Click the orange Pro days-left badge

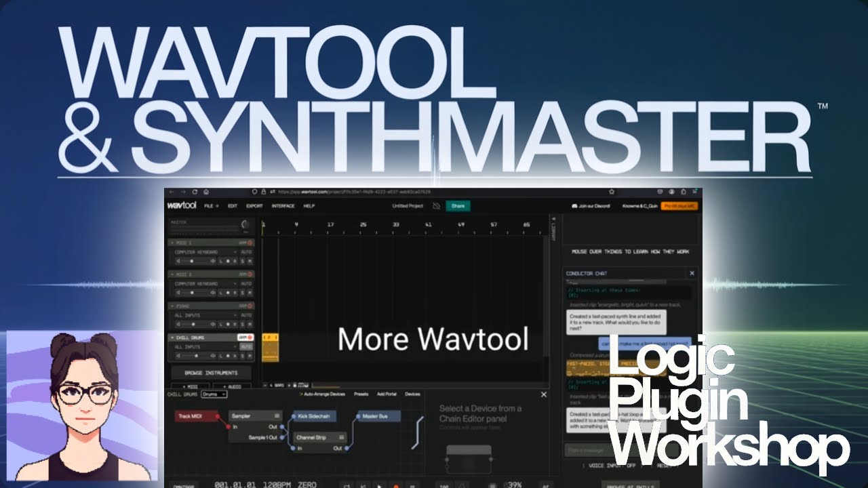tap(680, 205)
